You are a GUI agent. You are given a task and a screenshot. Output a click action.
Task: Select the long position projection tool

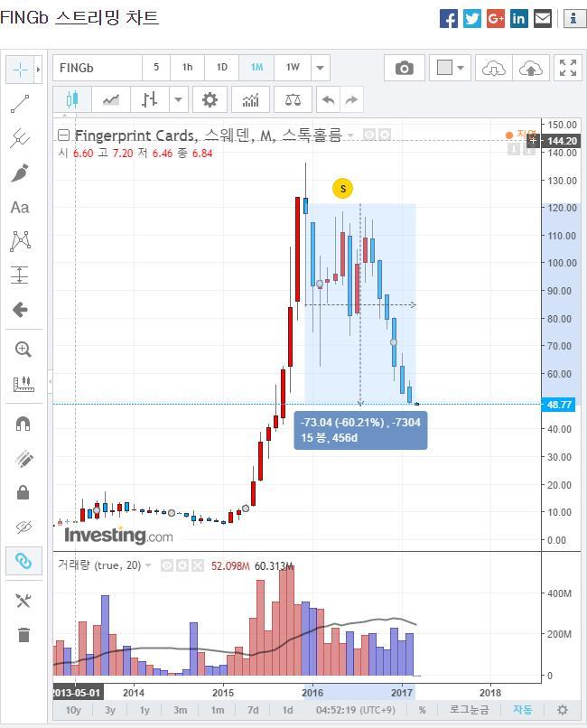point(20,275)
